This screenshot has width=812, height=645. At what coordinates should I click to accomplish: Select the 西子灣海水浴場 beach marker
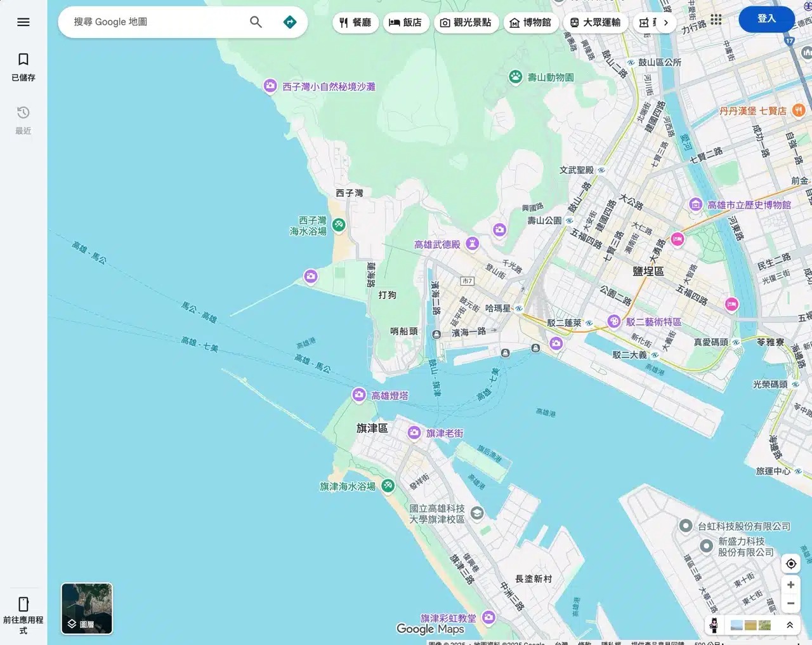[x=339, y=224]
